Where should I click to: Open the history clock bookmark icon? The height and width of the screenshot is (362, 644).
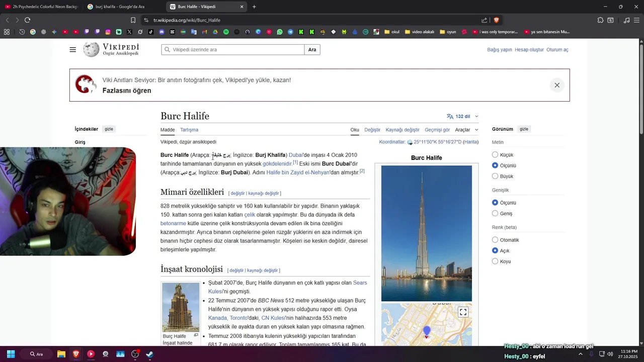click(x=22, y=32)
